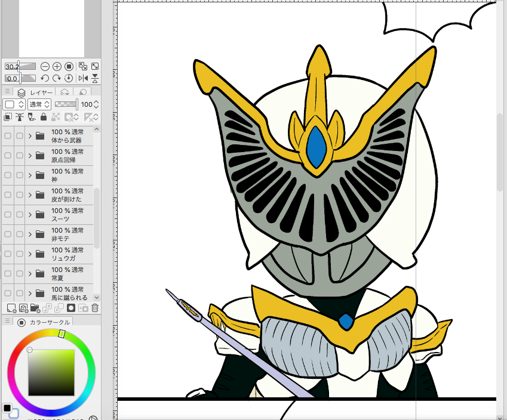Expand the リュウガ folder
Screen dimensions: 507x420
pos(30,254)
